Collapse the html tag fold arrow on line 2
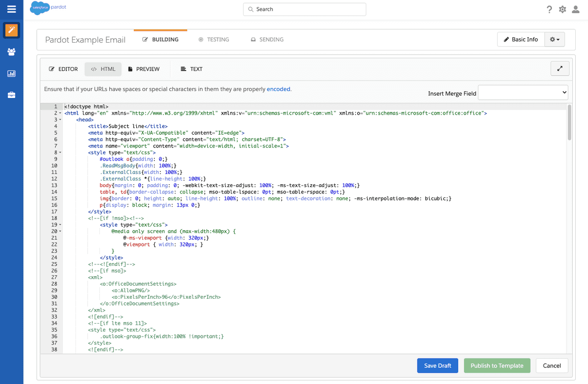588x384 pixels. click(x=60, y=113)
